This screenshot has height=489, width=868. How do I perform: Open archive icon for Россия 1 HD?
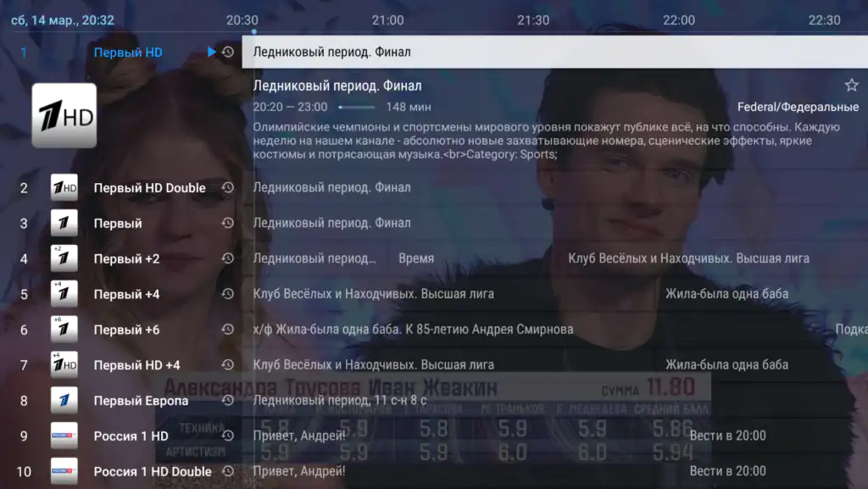click(x=227, y=436)
